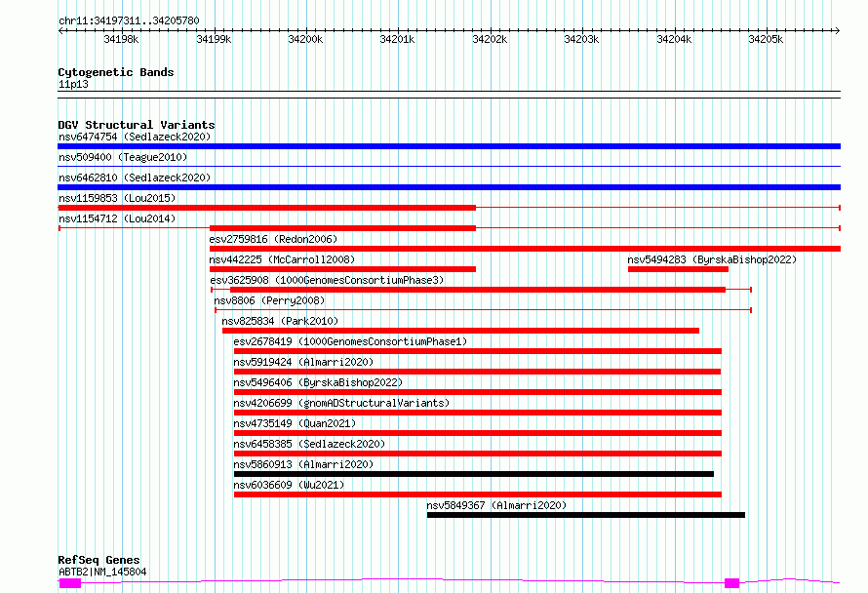The height and width of the screenshot is (593, 868).
Task: Click the 34205k ruler tick label
Action: [x=766, y=39]
